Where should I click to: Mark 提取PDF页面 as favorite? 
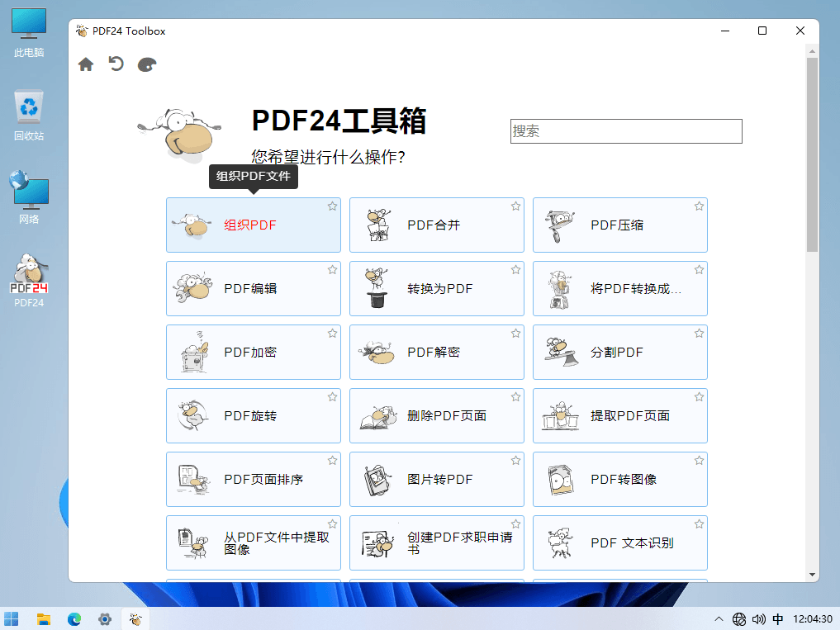pyautogui.click(x=698, y=396)
